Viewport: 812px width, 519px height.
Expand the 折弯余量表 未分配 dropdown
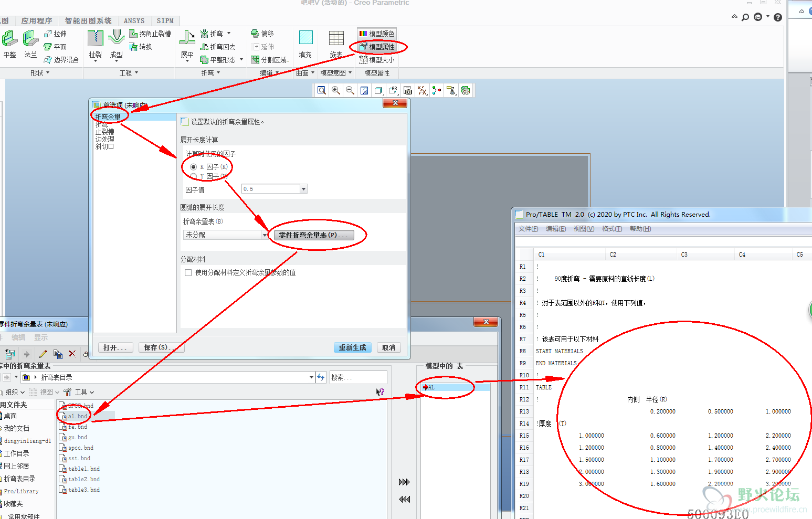tap(264, 235)
